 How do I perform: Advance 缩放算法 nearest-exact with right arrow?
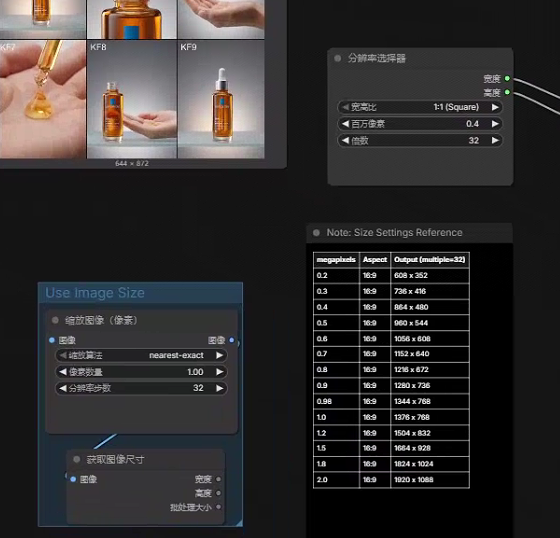coord(219,355)
